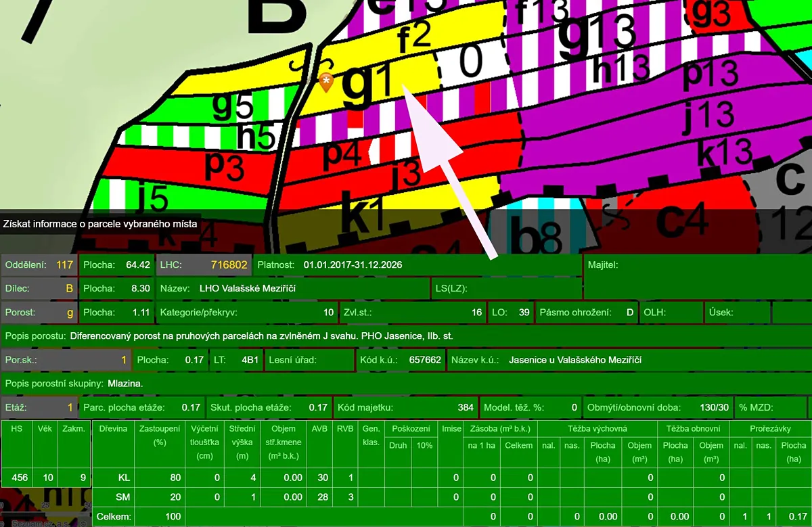
Task: Click the orange map pin marker
Action: click(326, 82)
